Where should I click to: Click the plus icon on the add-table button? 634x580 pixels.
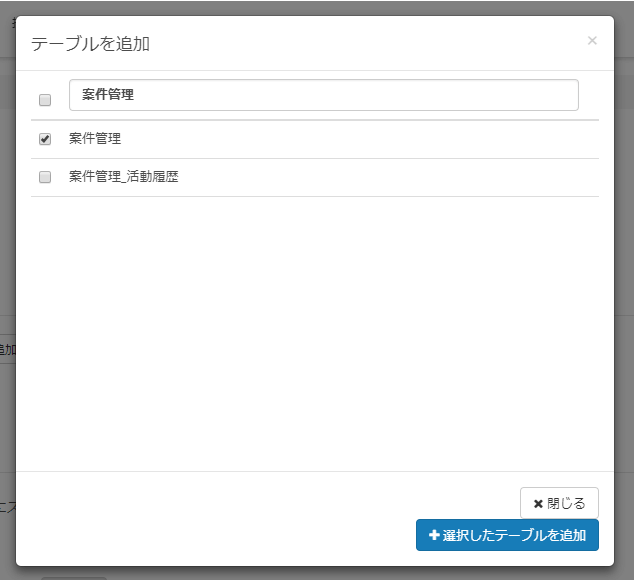tap(434, 535)
